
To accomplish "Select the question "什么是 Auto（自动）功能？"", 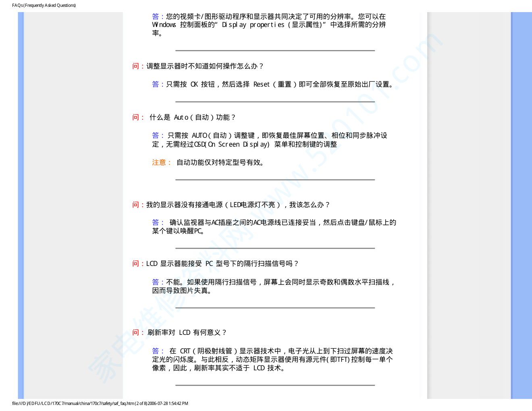I will pyautogui.click(x=192, y=117).
